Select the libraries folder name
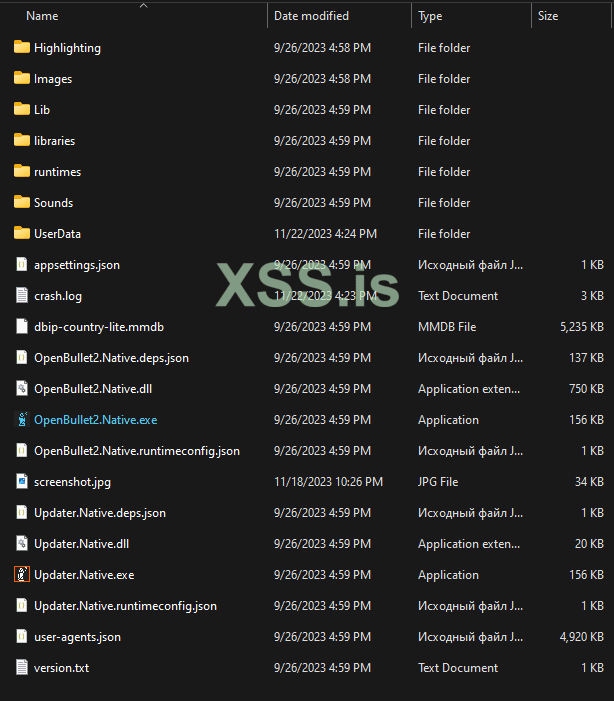 point(55,141)
